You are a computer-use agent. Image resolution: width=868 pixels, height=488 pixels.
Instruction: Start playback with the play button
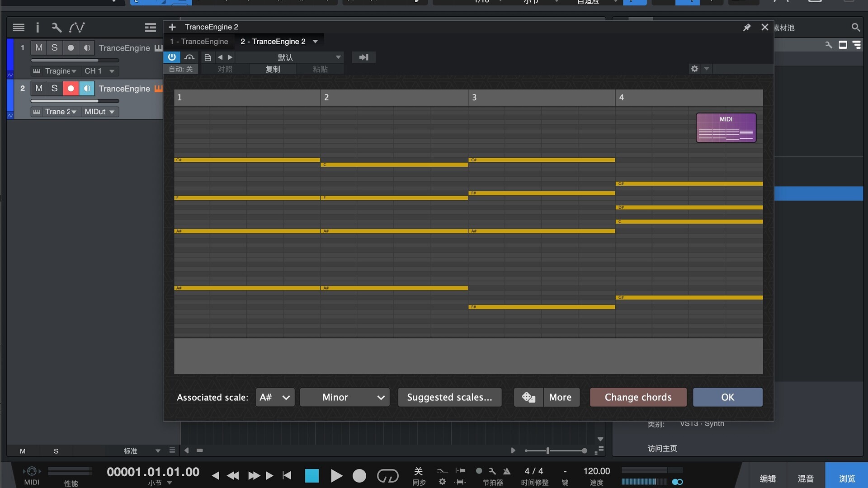click(x=336, y=476)
